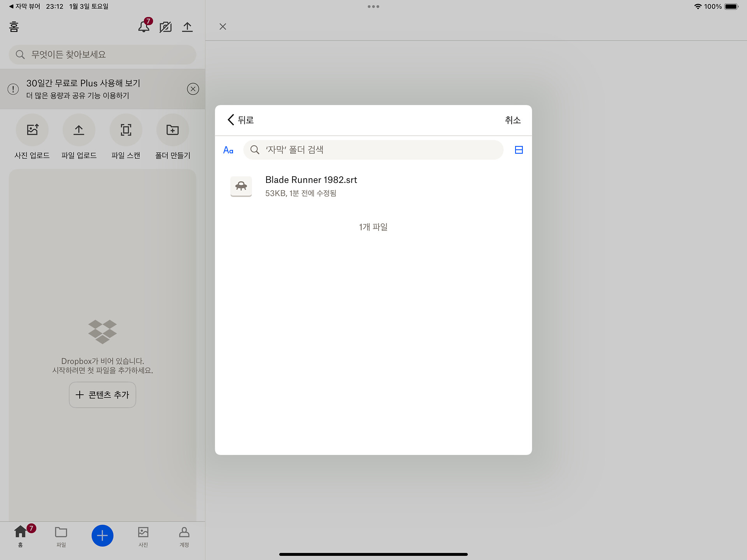This screenshot has height=560, width=747.
Task: Tap the 파일 스캔 scan icon
Action: tap(126, 130)
